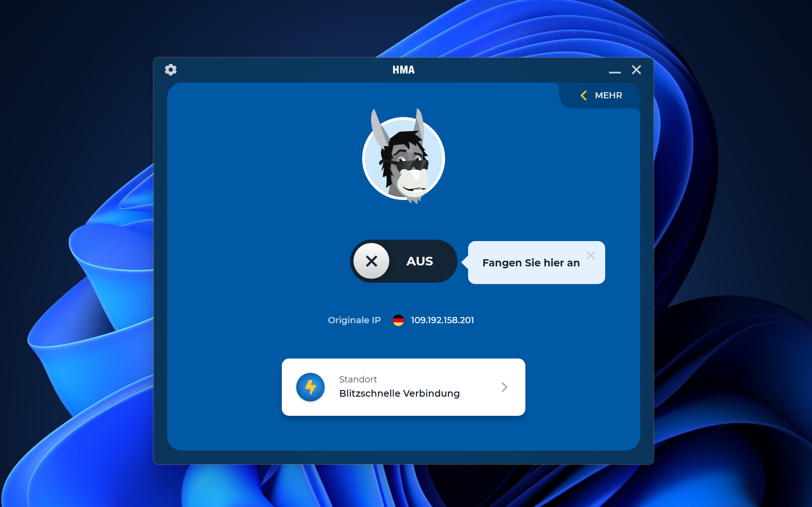812x507 pixels.
Task: Click the lightning bolt location icon
Action: [310, 387]
